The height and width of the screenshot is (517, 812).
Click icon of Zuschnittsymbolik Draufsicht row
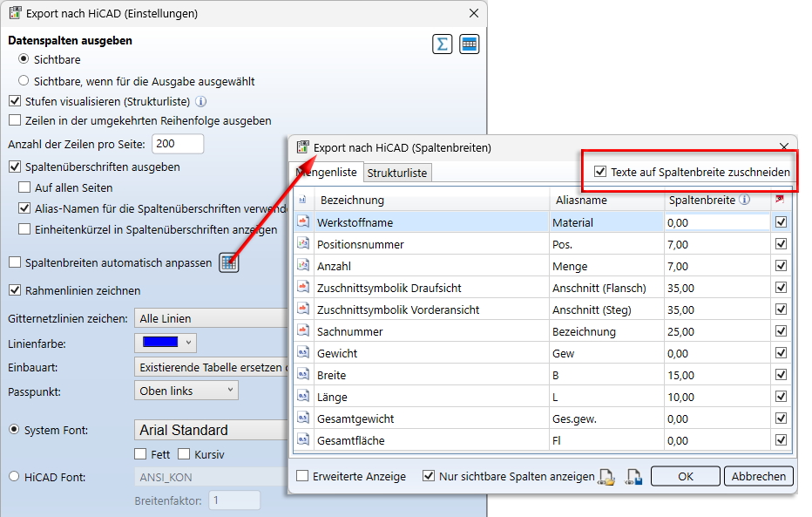pyautogui.click(x=303, y=287)
